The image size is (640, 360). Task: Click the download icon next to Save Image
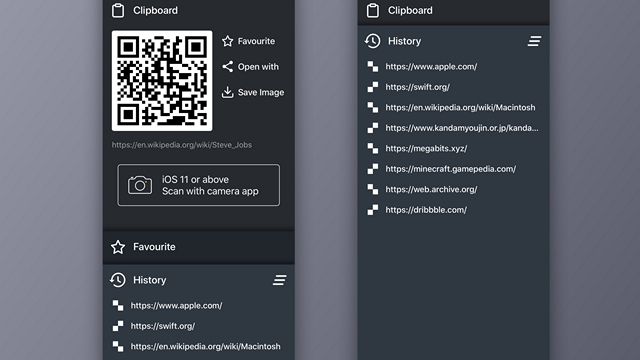point(227,92)
